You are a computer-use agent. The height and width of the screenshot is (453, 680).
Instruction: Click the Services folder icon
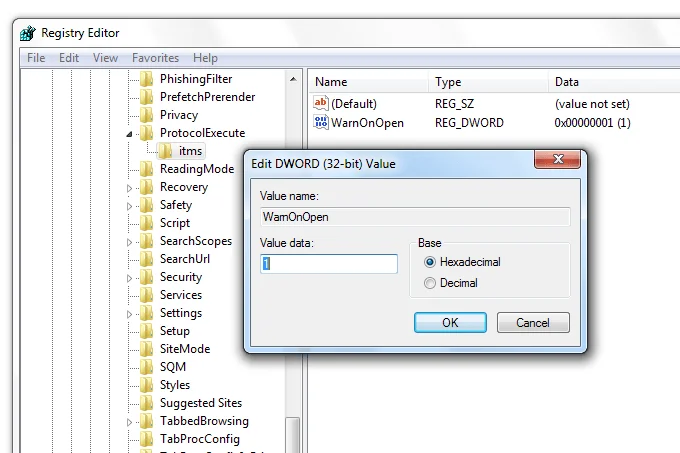tap(147, 295)
